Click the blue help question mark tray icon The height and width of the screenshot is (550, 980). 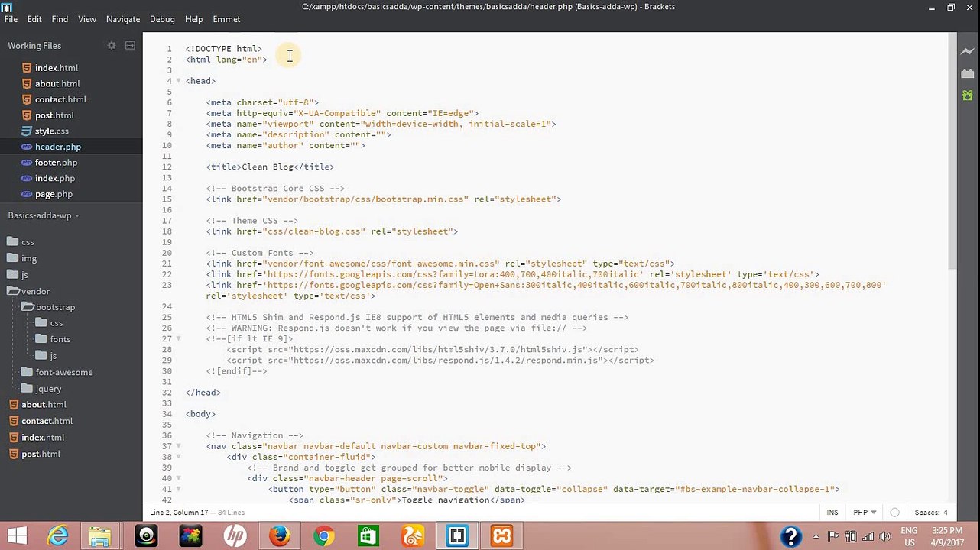point(791,536)
